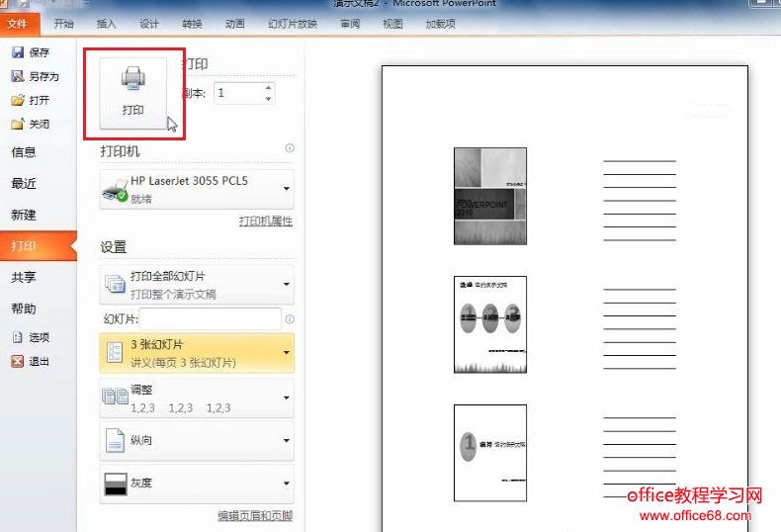Click Options (选项) label
Screen dimensions: 781x532
pos(39,337)
